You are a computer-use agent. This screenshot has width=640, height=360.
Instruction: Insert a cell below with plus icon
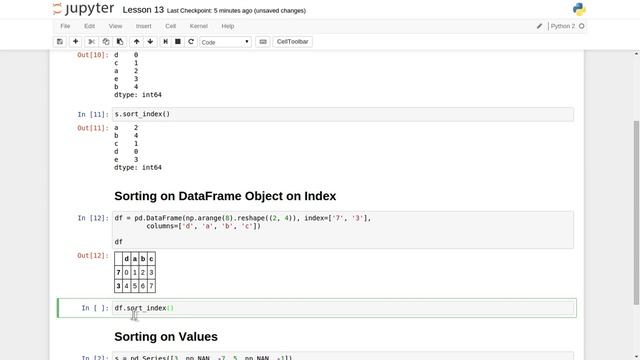(76, 42)
